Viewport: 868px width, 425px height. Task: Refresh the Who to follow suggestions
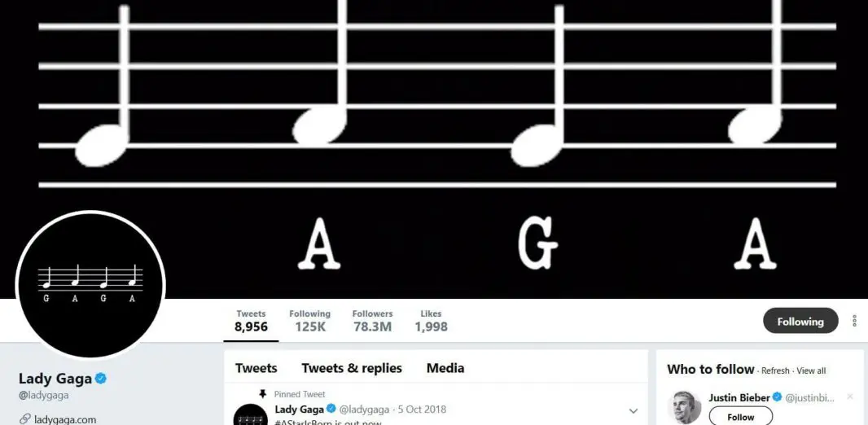pos(775,370)
